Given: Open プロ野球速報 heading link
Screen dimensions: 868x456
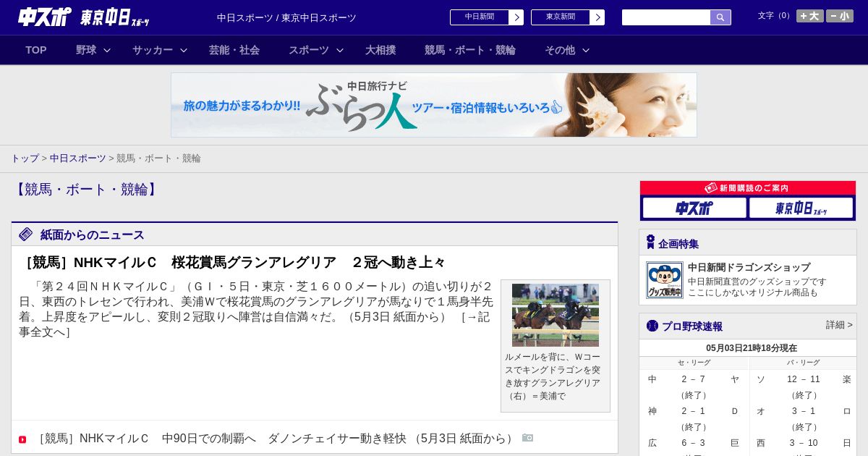Looking at the screenshot, I should click(692, 326).
